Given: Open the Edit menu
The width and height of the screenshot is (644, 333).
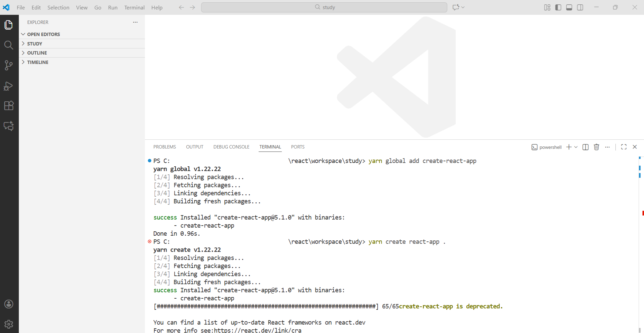Looking at the screenshot, I should (36, 7).
